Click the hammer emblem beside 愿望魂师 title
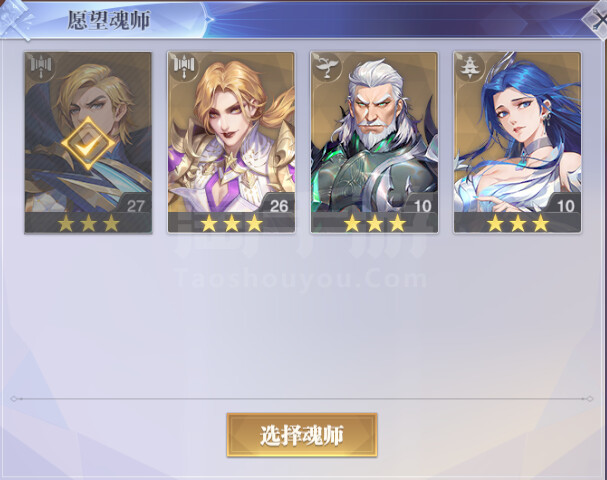The image size is (607, 480). pyautogui.click(x=16, y=19)
